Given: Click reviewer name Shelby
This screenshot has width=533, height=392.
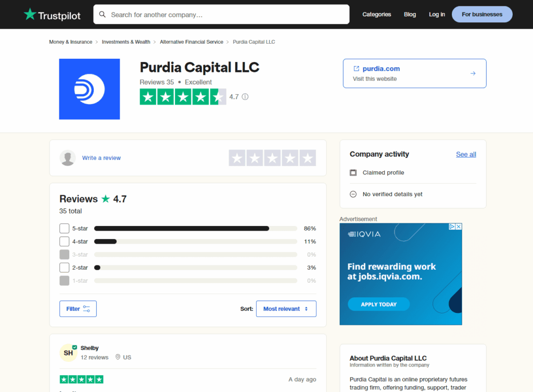Looking at the screenshot, I should pos(90,348).
